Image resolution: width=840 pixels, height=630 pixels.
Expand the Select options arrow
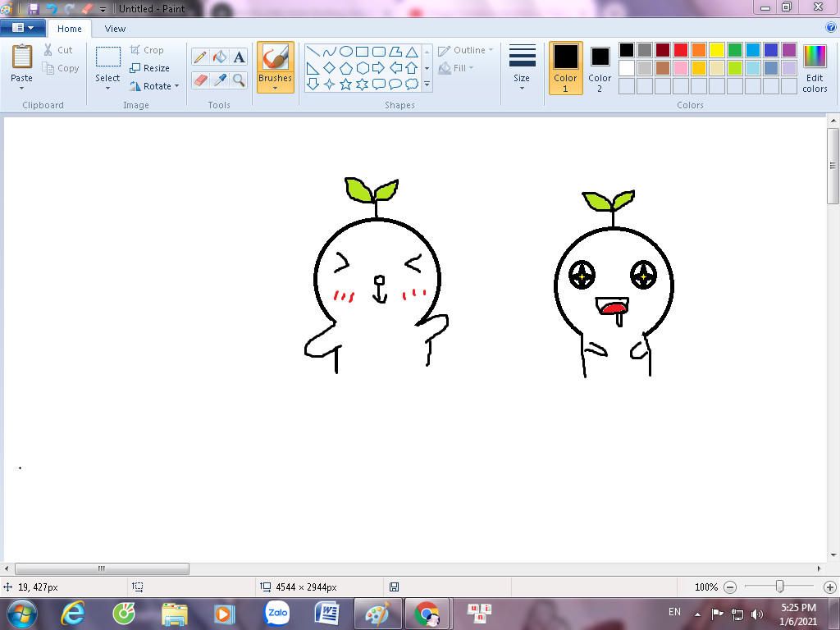[107, 89]
